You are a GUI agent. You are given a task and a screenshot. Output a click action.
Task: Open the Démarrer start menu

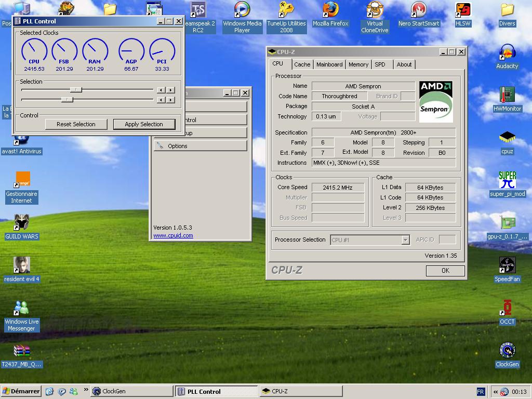(x=21, y=391)
